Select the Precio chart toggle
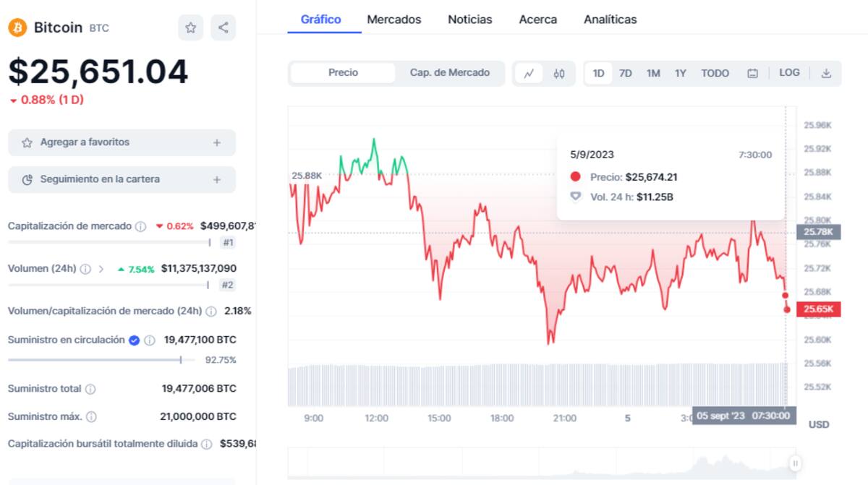 point(343,73)
